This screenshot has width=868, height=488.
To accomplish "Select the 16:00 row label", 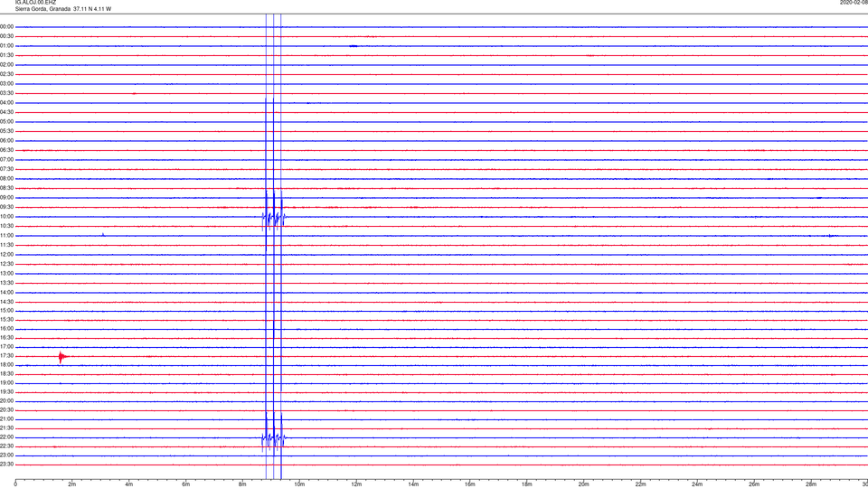I will [6, 329].
